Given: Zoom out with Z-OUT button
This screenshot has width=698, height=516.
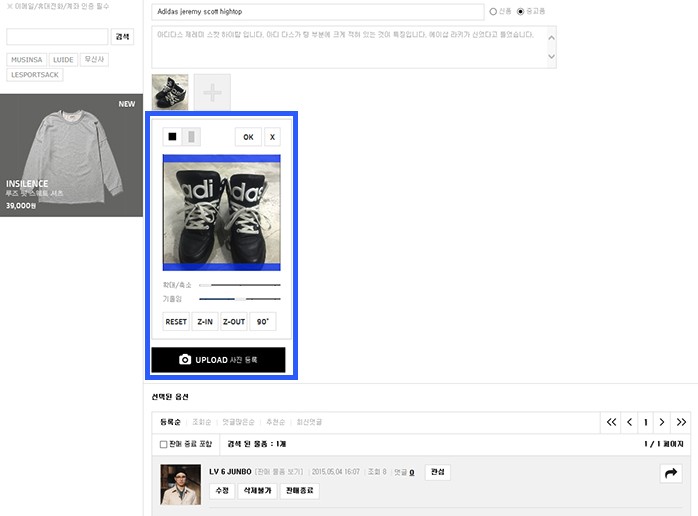Looking at the screenshot, I should pos(234,321).
